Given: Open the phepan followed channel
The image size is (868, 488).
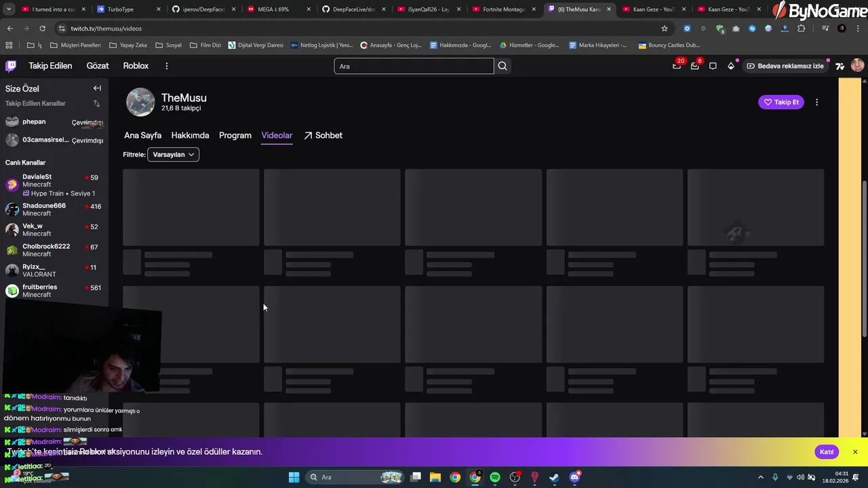Looking at the screenshot, I should click(x=54, y=122).
